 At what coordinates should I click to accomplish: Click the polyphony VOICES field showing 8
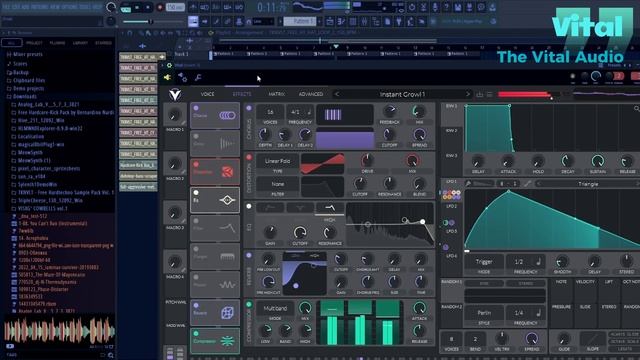(451, 339)
